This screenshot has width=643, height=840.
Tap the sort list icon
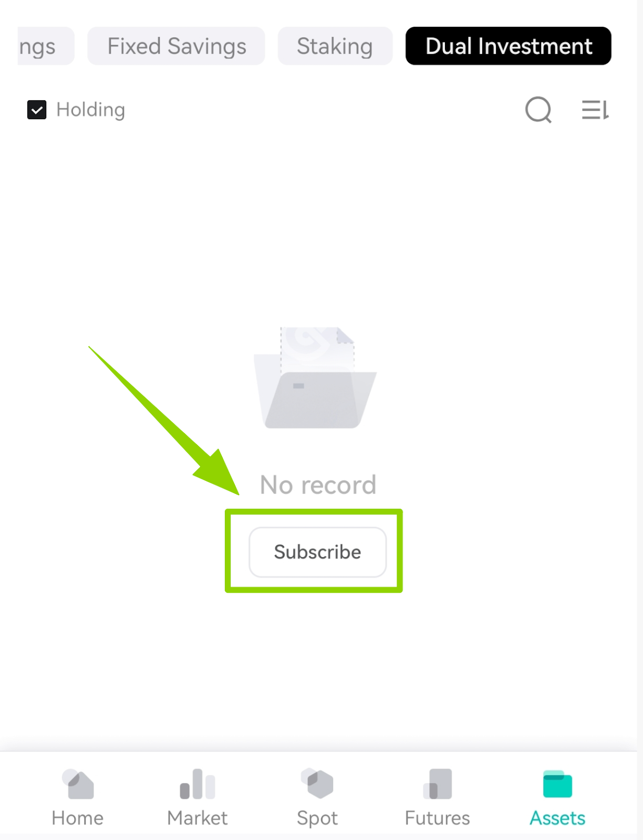pyautogui.click(x=595, y=110)
